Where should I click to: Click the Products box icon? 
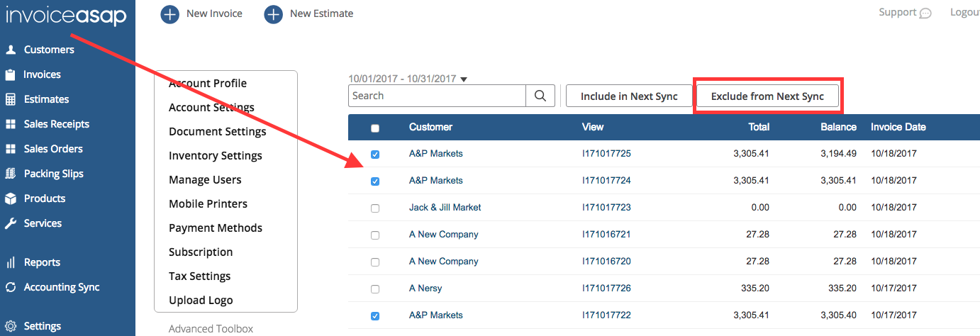tap(11, 198)
